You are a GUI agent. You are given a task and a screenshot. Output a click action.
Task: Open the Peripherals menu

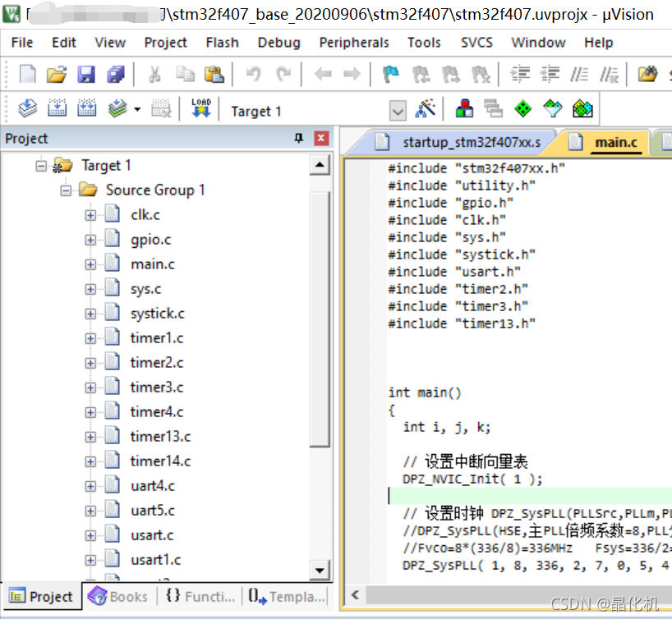[354, 43]
